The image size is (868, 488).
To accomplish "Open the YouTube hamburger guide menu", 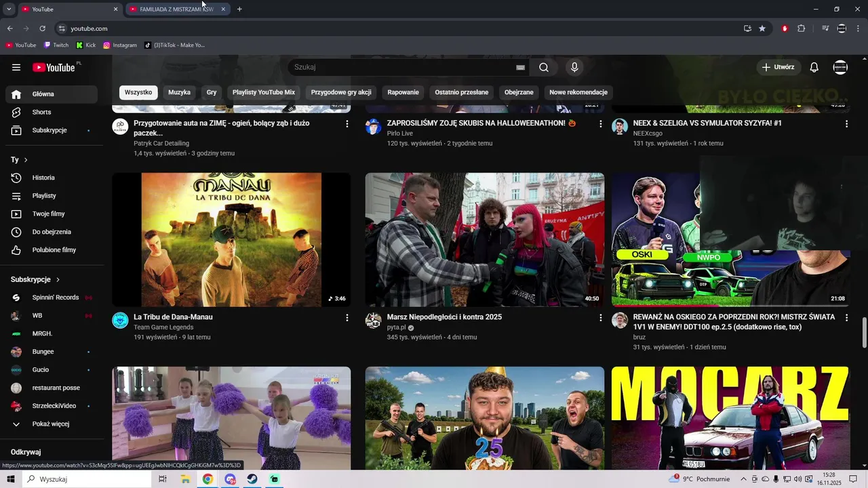I will coord(16,67).
